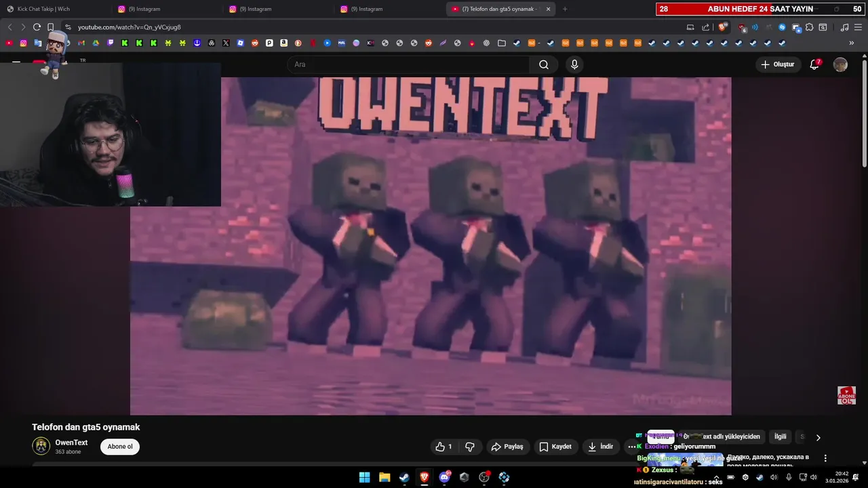Switch to the Kick Chat Takip tab

(54, 9)
